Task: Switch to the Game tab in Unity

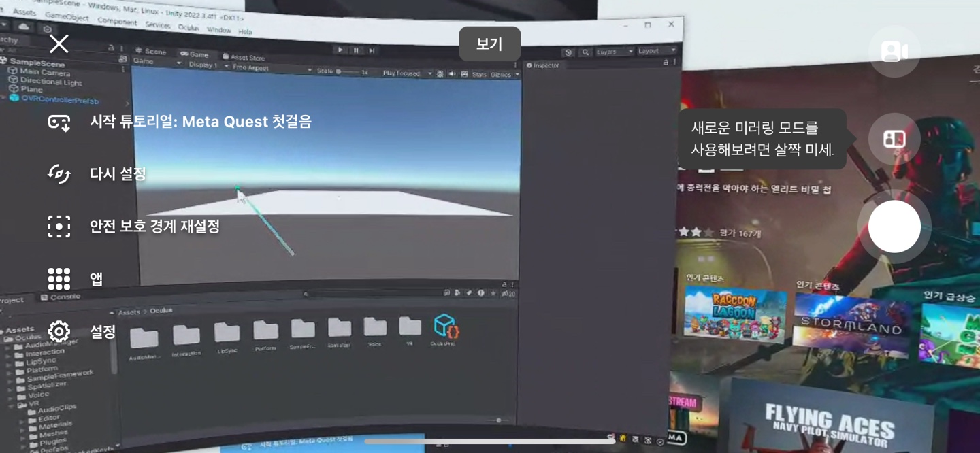Action: [195, 54]
